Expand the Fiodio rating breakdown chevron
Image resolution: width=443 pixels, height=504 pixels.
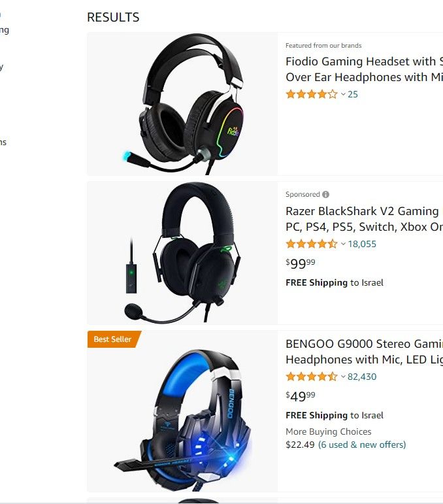(343, 94)
